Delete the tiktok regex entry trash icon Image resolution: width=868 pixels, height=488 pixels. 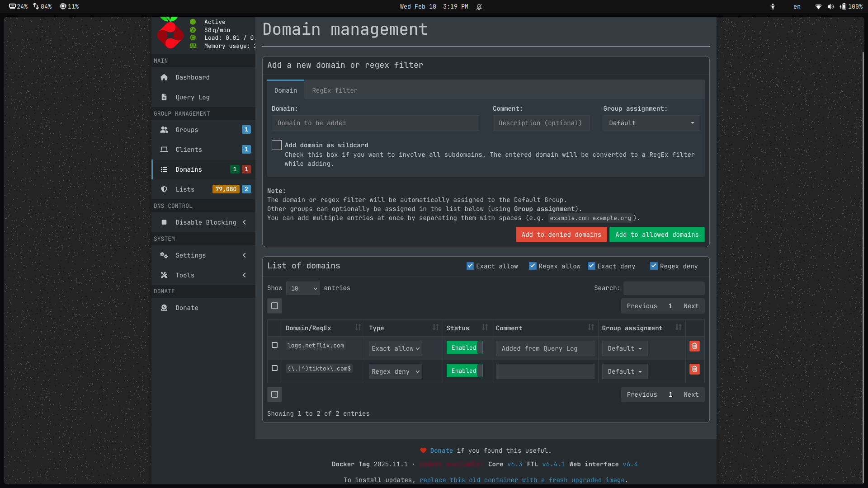[x=694, y=369]
